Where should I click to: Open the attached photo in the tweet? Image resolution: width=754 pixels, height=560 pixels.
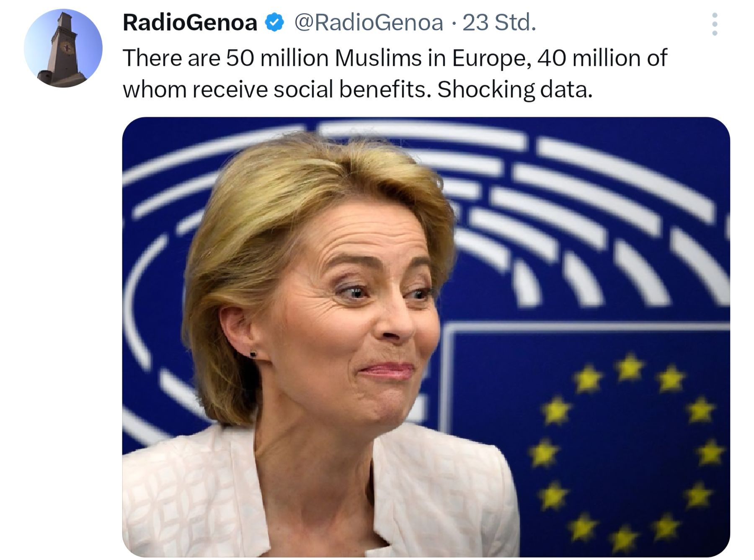pos(425,336)
